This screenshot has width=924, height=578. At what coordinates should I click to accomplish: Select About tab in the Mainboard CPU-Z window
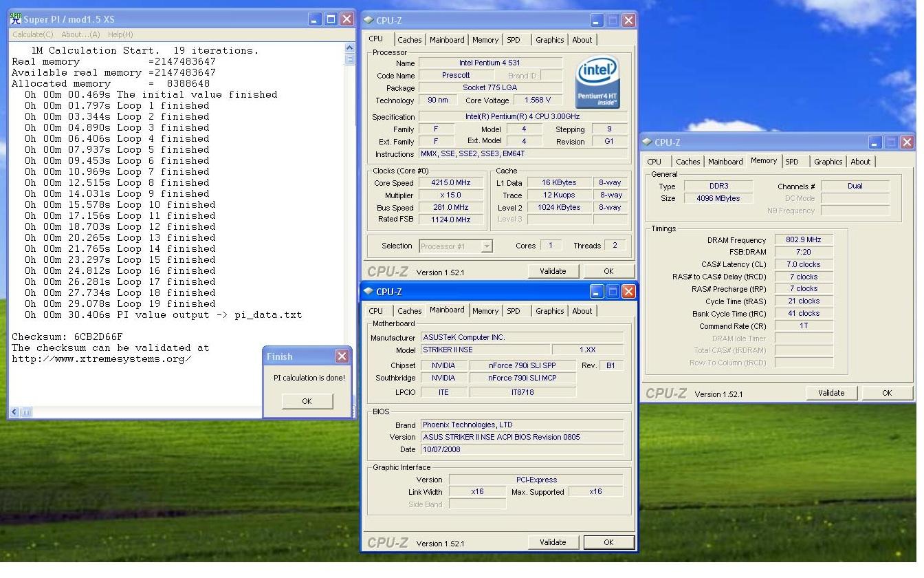click(x=582, y=311)
